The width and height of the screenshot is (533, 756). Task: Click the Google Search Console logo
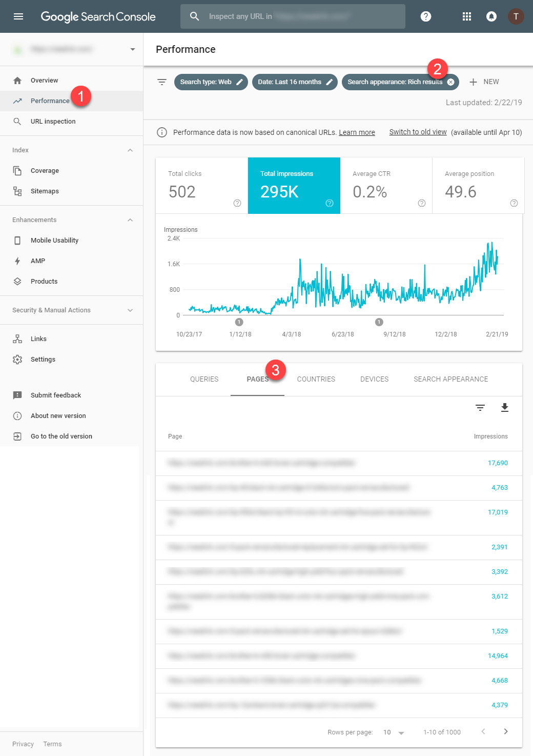[x=98, y=16]
